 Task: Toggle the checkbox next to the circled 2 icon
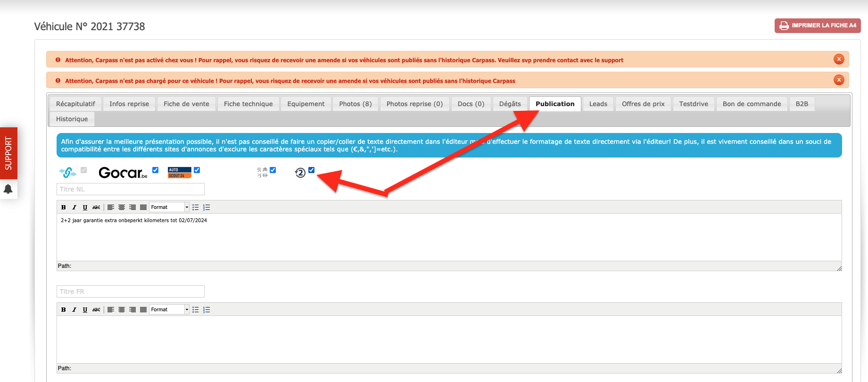312,170
